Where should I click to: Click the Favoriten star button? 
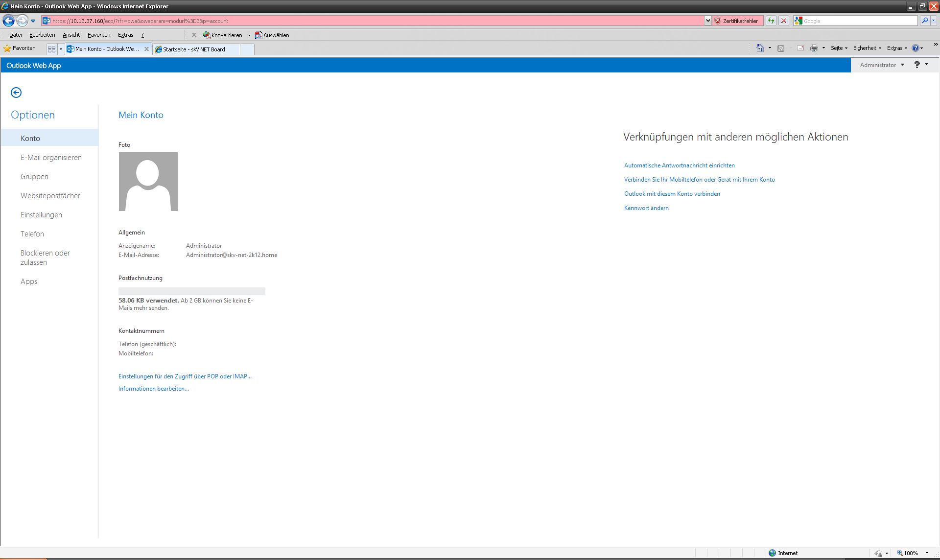[x=20, y=48]
